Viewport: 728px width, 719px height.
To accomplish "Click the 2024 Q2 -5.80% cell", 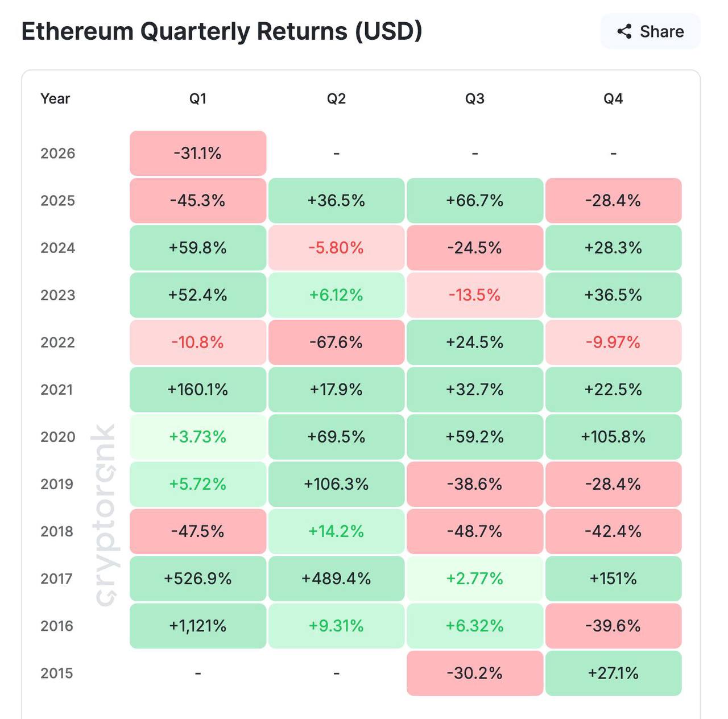I will tap(336, 247).
